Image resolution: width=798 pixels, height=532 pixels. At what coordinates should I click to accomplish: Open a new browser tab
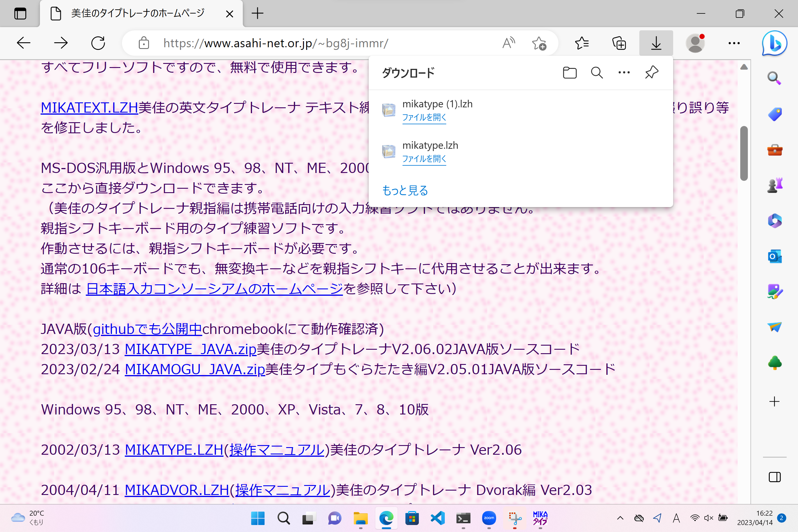tap(258, 14)
